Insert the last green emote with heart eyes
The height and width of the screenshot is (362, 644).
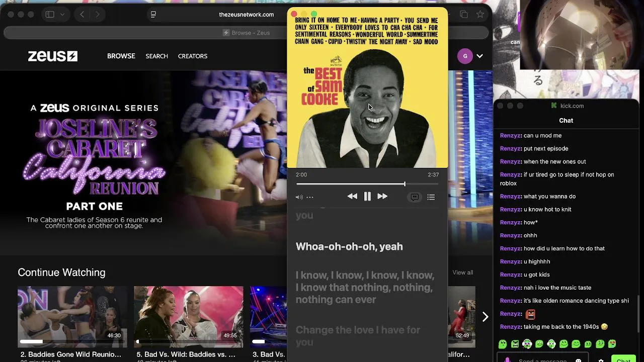point(612,344)
